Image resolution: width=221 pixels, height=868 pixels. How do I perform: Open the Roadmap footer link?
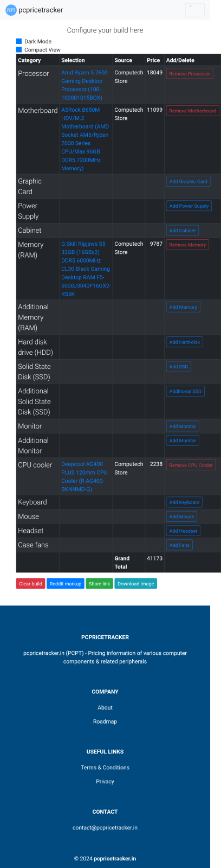(105, 722)
